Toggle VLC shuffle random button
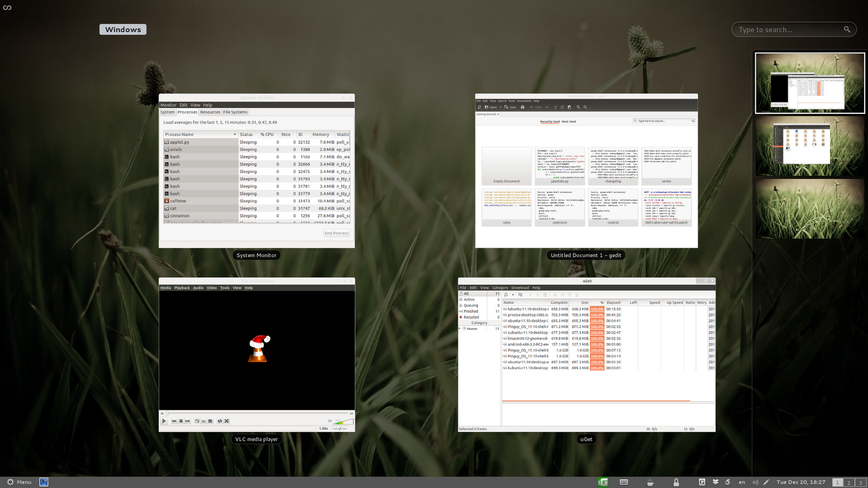 point(226,421)
